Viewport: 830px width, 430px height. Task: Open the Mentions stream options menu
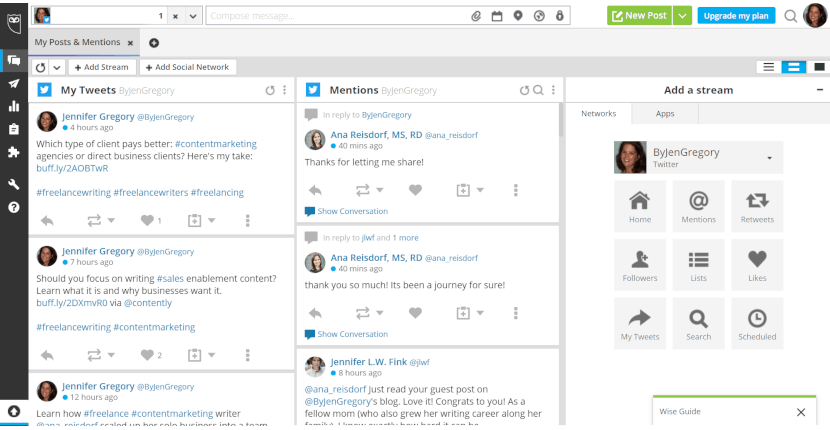click(x=554, y=90)
